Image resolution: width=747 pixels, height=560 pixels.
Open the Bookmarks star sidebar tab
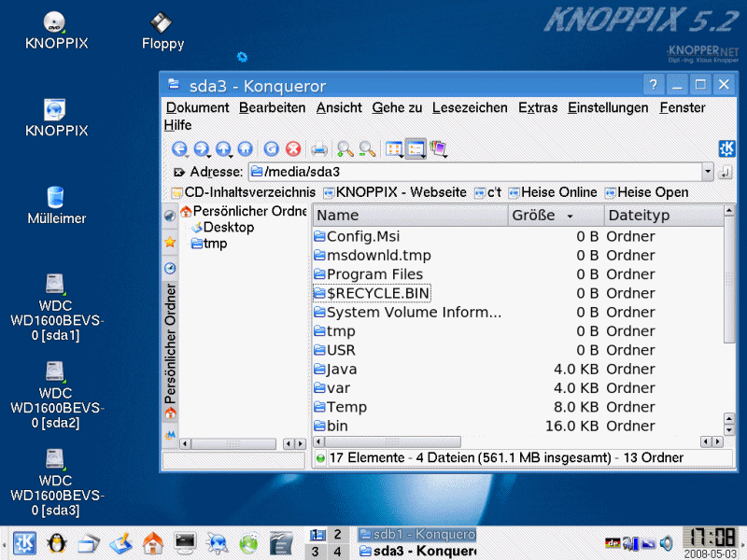pyautogui.click(x=170, y=242)
